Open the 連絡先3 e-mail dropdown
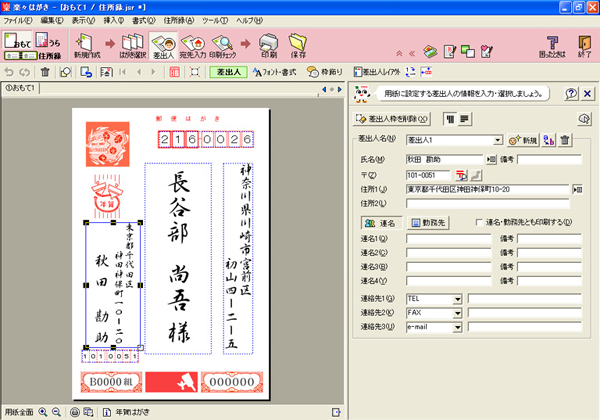Screen dimensions: 600x420 (457, 326)
